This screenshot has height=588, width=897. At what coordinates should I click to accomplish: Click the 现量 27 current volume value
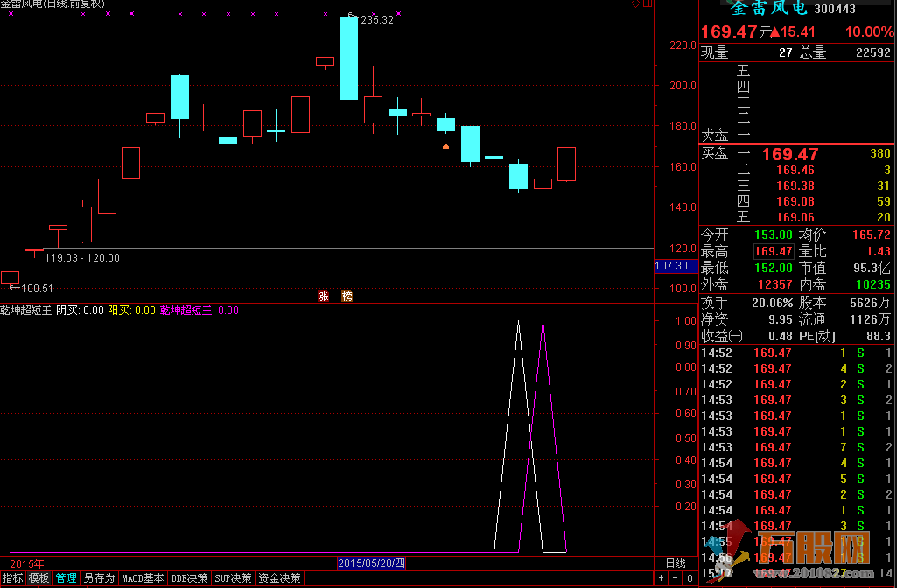click(786, 52)
